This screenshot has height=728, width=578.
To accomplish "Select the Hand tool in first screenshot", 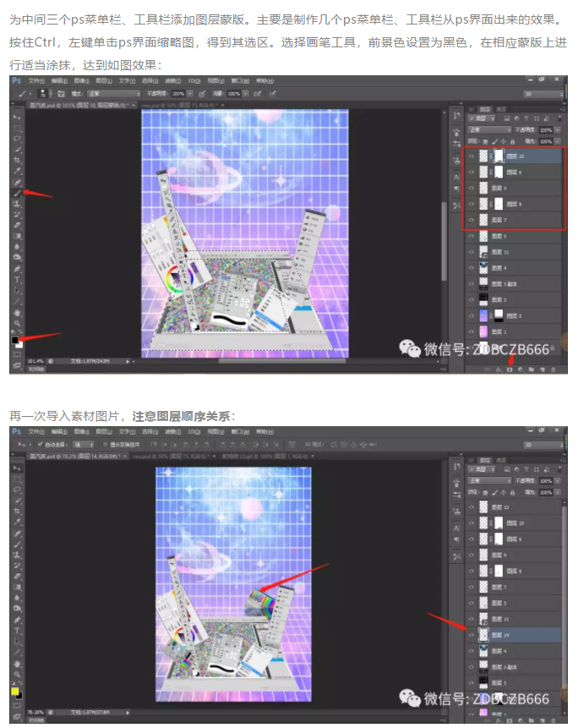I will coord(17,313).
